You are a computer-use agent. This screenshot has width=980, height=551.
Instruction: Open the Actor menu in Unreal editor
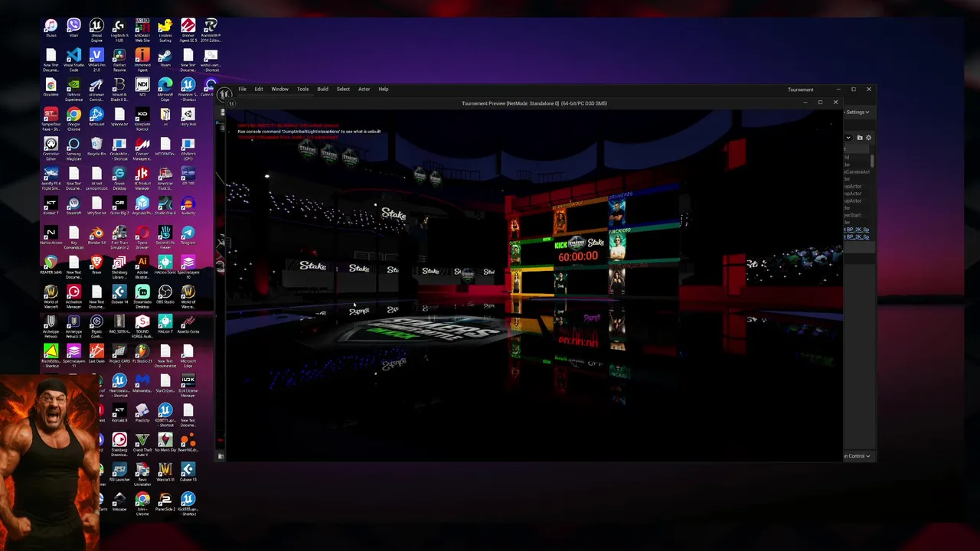pos(364,89)
